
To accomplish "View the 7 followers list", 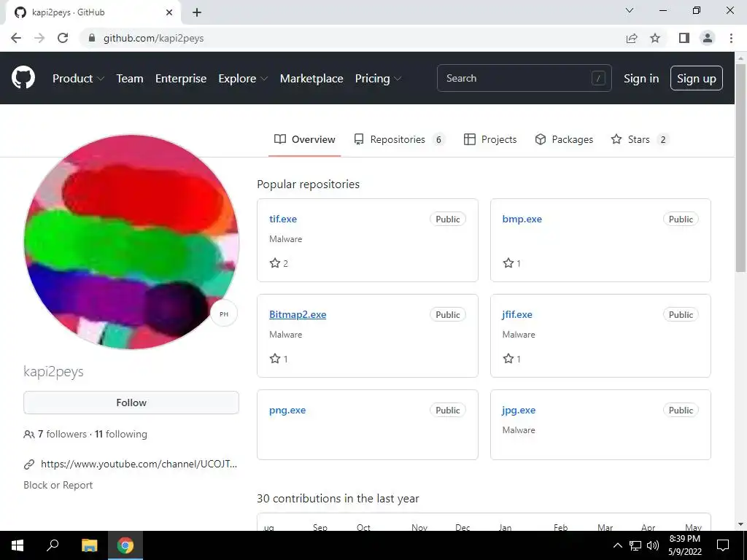I will coord(63,435).
